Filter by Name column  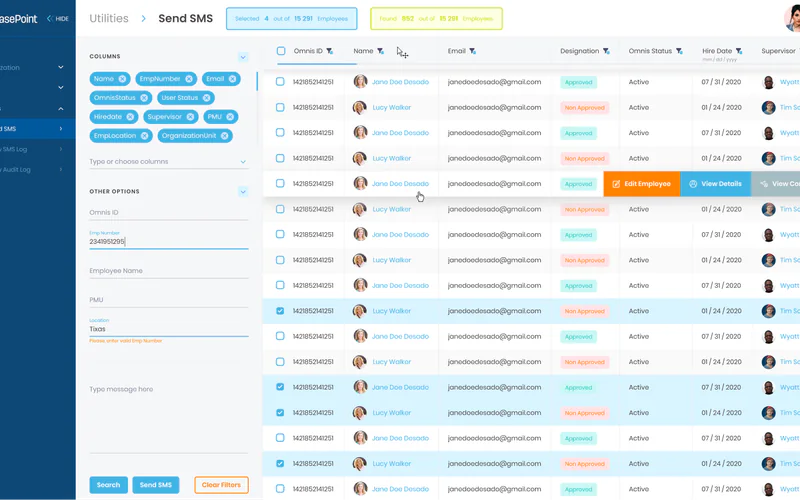(380, 51)
